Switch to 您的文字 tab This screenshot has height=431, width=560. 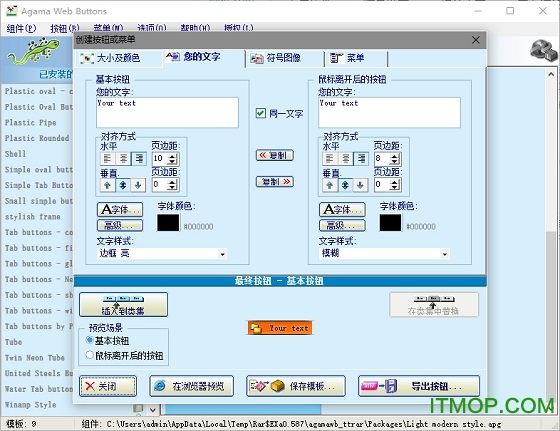click(204, 57)
